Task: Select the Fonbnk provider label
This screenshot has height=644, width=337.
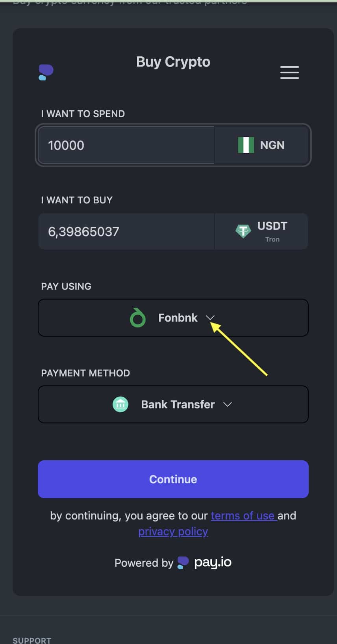Action: [178, 318]
